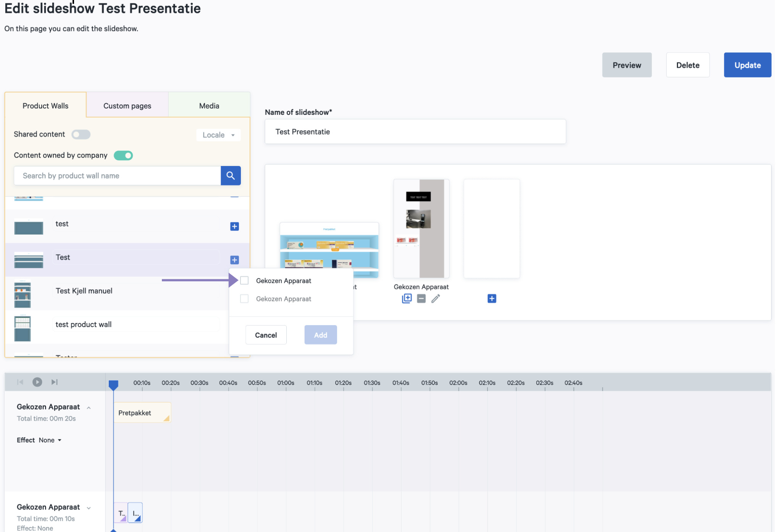Check the first Gekozen Apparaat checkbox in popup
This screenshot has height=532, width=778.
pos(244,280)
